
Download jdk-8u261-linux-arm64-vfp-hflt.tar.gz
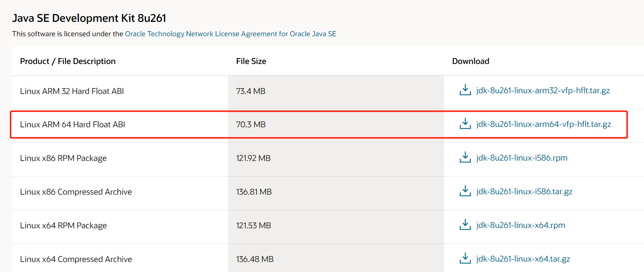coord(544,124)
